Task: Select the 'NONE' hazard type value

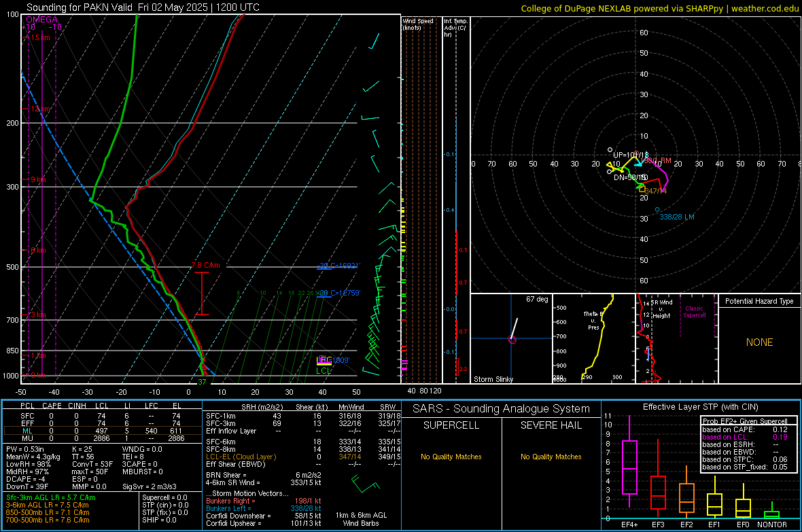Action: [759, 342]
